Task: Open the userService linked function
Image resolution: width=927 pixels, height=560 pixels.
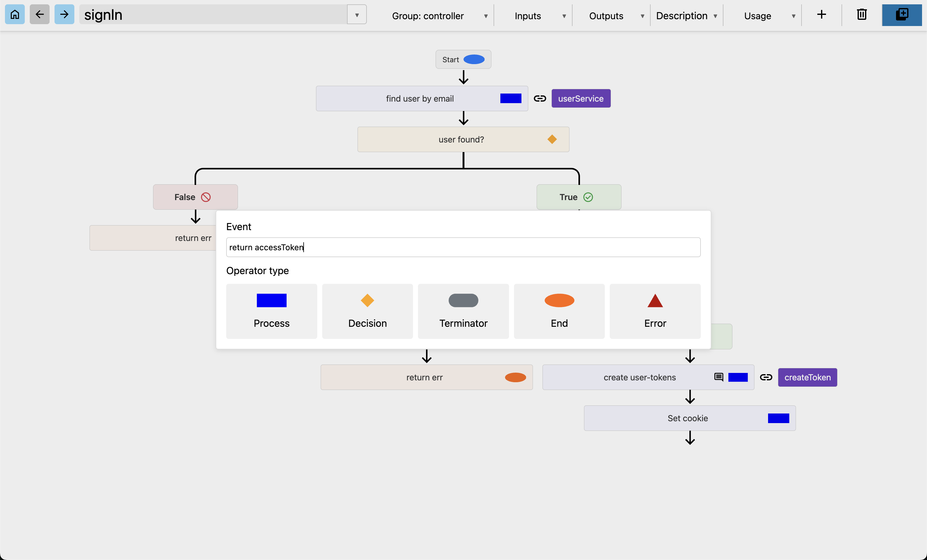Action: pyautogui.click(x=581, y=98)
